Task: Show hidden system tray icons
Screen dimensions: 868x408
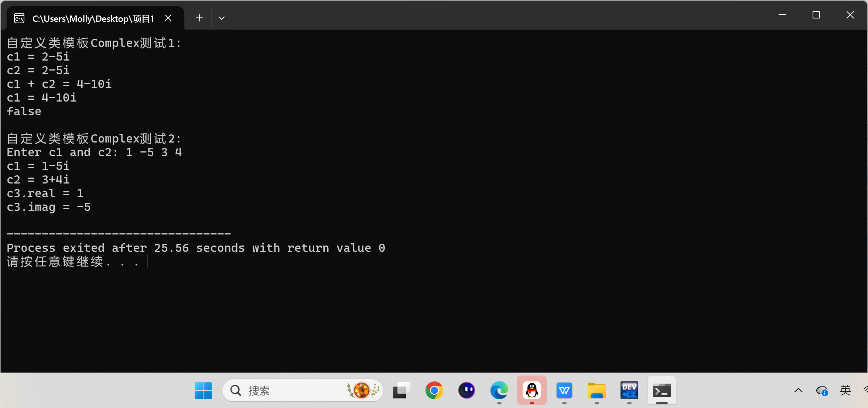Action: pos(798,390)
